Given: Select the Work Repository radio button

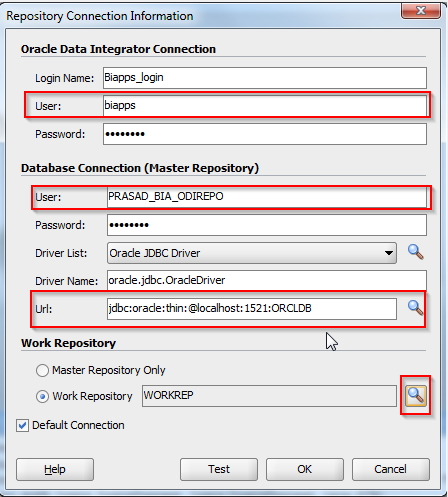Looking at the screenshot, I should coord(42,397).
